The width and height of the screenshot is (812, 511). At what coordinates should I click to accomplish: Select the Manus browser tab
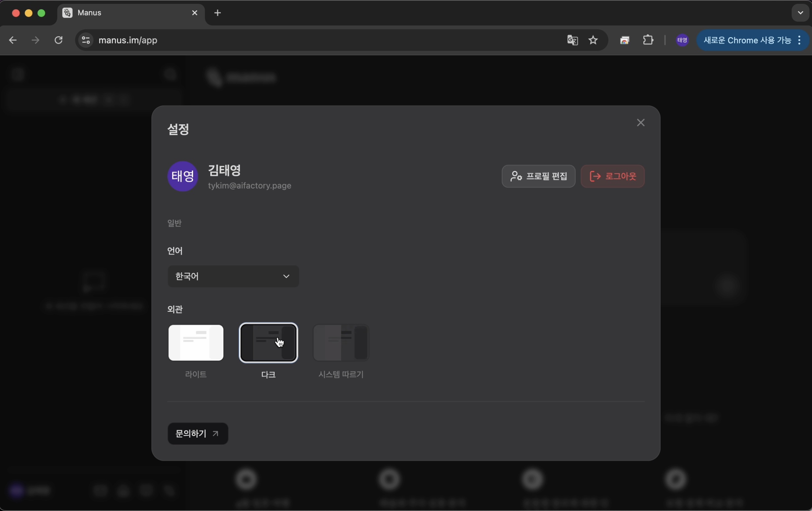click(130, 13)
